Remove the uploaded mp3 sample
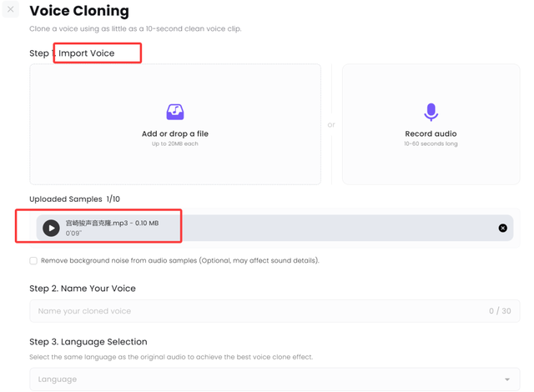534x392 pixels. click(502, 228)
